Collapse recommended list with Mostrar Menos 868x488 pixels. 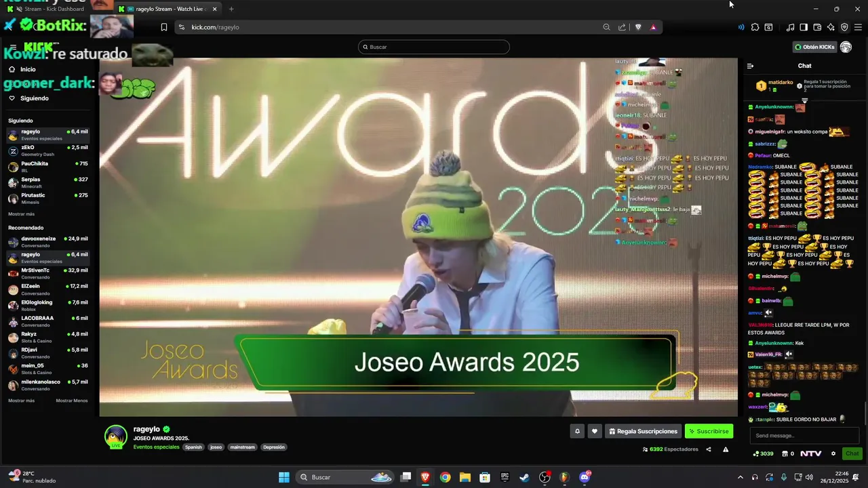pos(71,401)
